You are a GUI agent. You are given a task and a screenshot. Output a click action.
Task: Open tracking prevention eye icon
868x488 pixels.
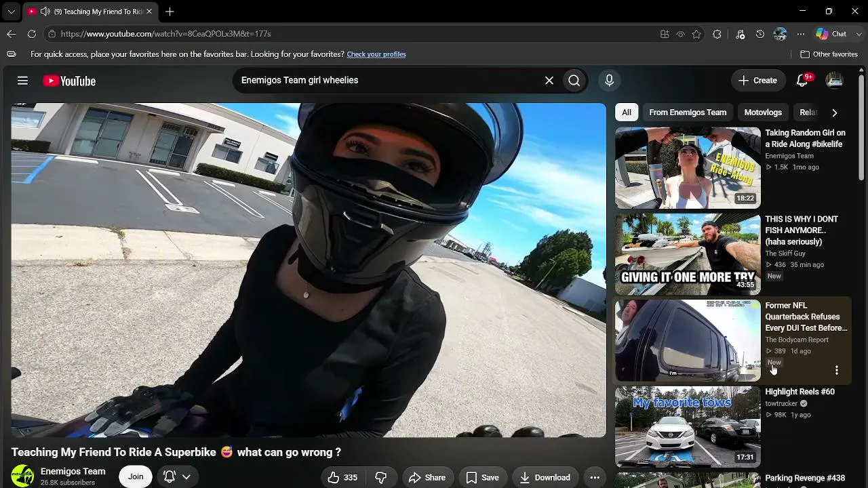pyautogui.click(x=680, y=34)
